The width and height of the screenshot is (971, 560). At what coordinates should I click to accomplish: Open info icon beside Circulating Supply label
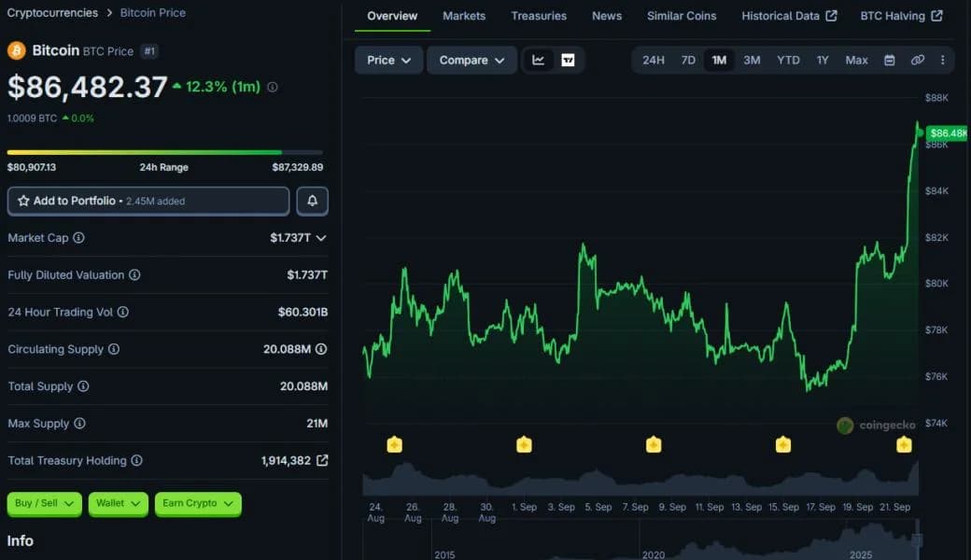(114, 349)
